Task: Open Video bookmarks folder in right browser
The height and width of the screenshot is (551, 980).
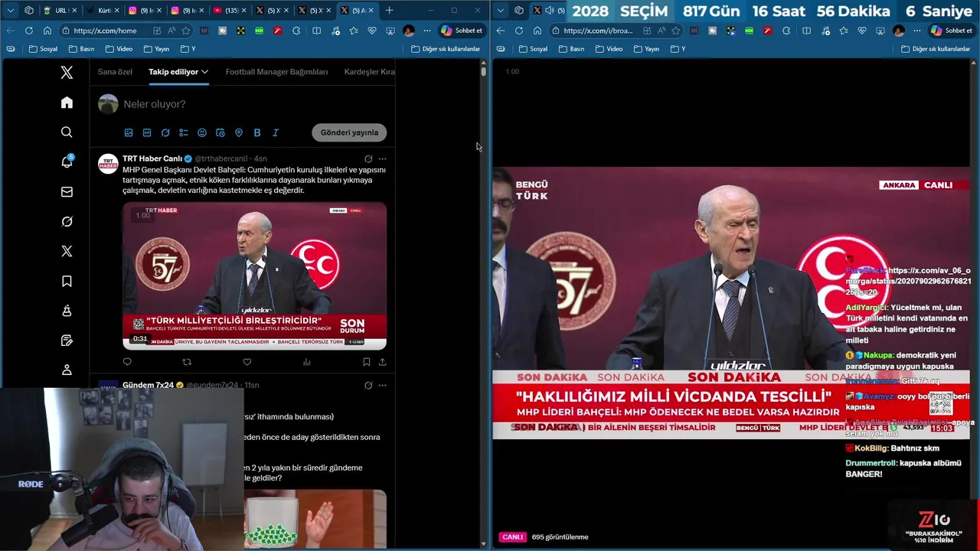Action: click(x=609, y=49)
